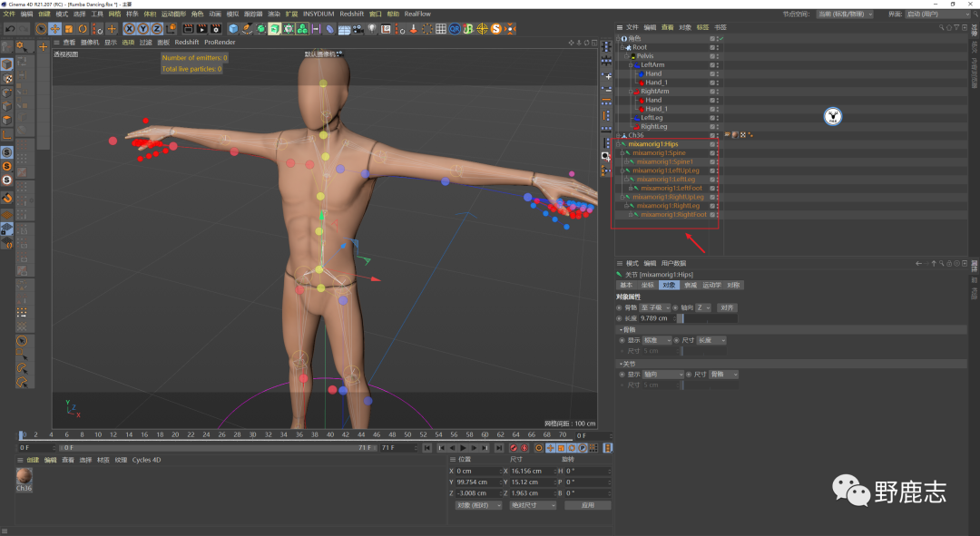Select the Ch36 material thumbnail
This screenshot has width=980, height=536.
(x=24, y=476)
